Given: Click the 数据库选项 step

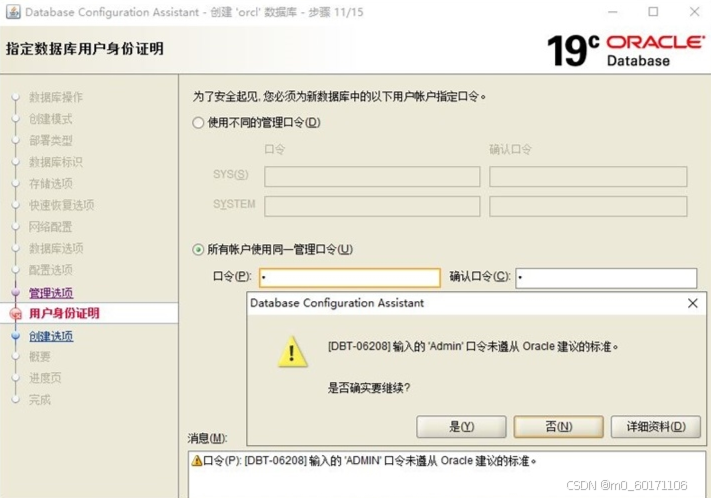Looking at the screenshot, I should (56, 249).
